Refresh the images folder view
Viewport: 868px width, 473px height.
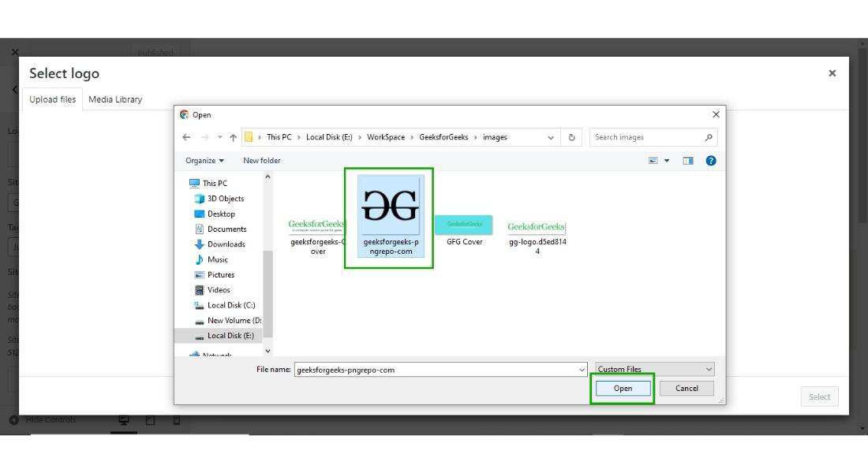tap(572, 137)
